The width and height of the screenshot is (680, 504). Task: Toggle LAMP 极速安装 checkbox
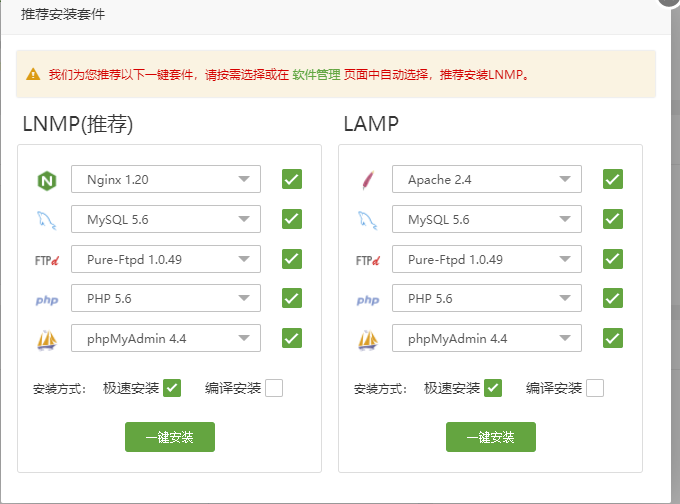pyautogui.click(x=493, y=388)
